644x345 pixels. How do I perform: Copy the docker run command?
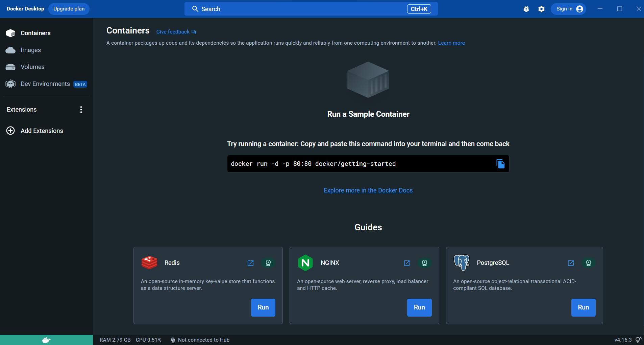tap(500, 164)
